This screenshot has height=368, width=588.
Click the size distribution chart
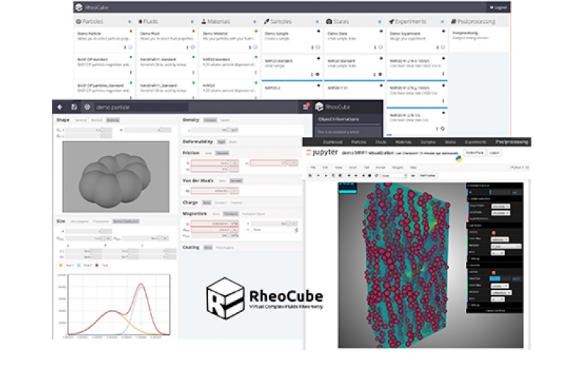click(118, 305)
